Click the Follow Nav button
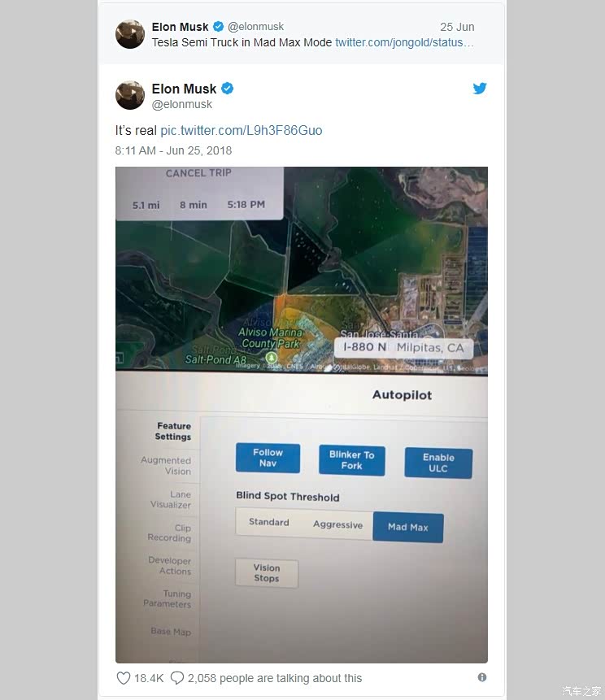The width and height of the screenshot is (605, 700). tap(268, 458)
